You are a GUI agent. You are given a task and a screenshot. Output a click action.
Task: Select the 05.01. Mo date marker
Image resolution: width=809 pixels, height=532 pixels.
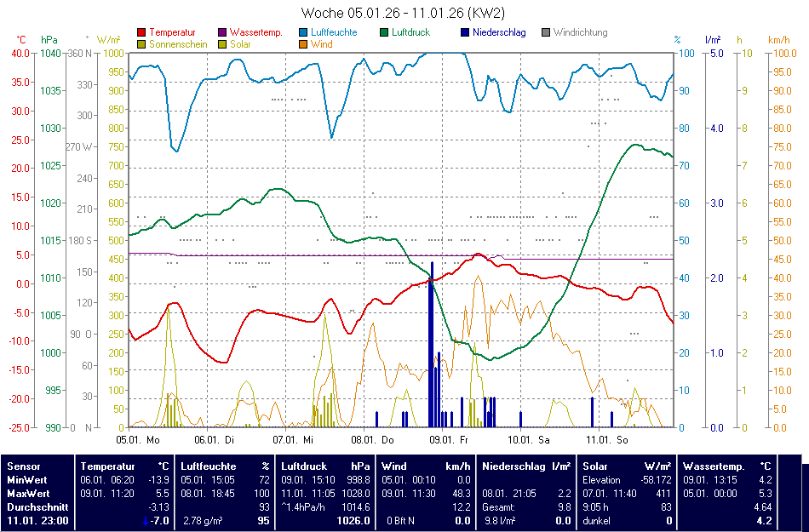point(137,440)
